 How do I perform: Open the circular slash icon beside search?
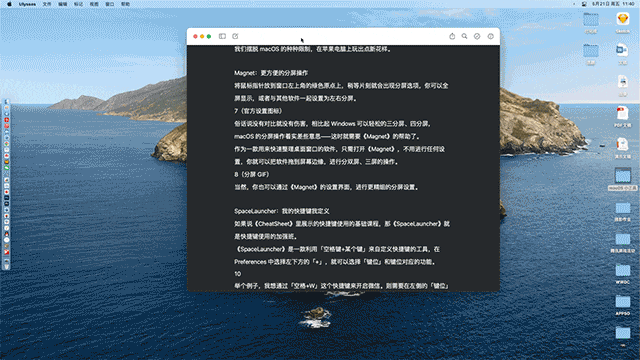tap(477, 36)
